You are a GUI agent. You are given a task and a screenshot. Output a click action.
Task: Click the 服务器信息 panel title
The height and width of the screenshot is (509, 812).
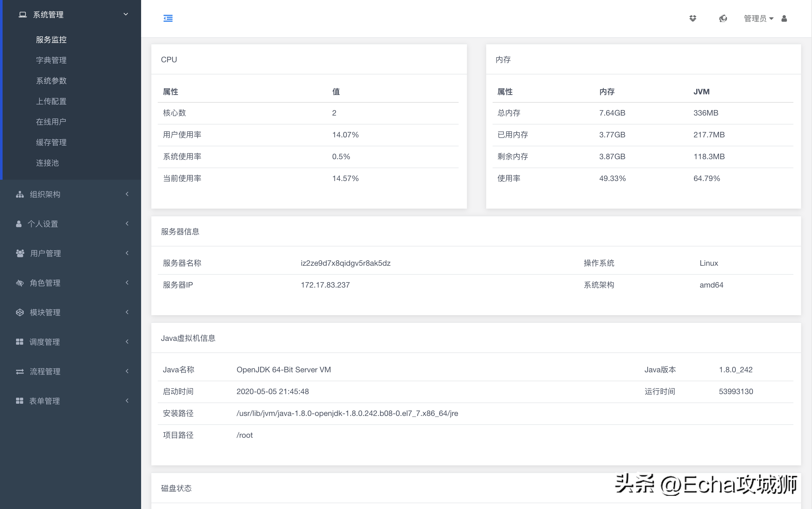click(x=180, y=232)
